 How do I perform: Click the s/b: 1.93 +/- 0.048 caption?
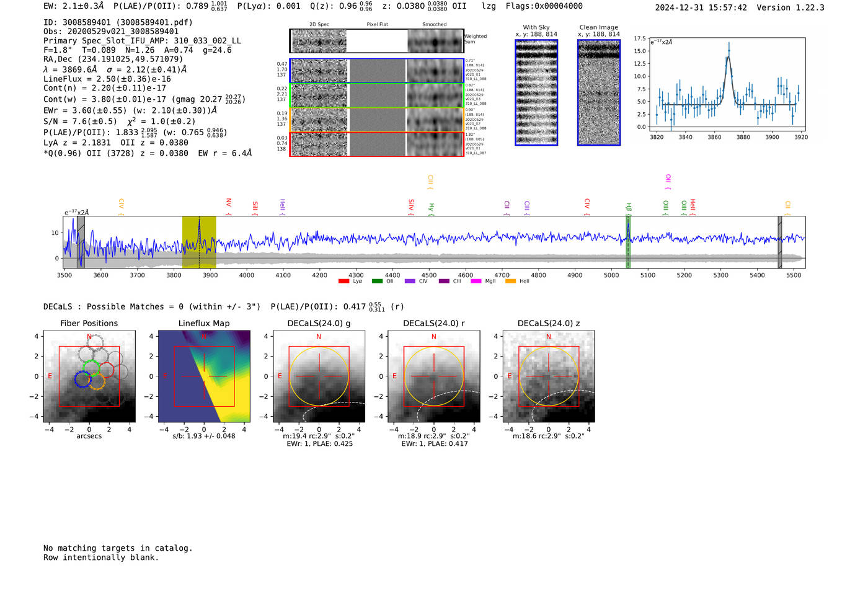[x=204, y=436]
